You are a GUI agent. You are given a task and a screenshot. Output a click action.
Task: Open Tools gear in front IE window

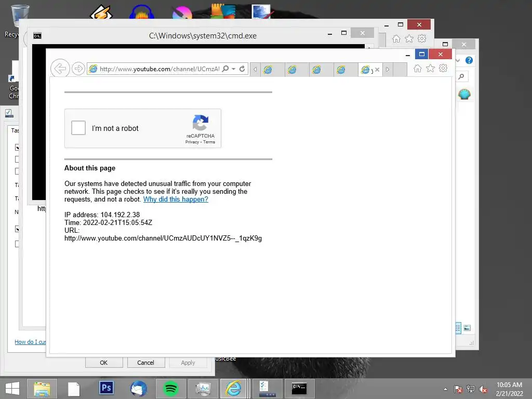443,68
